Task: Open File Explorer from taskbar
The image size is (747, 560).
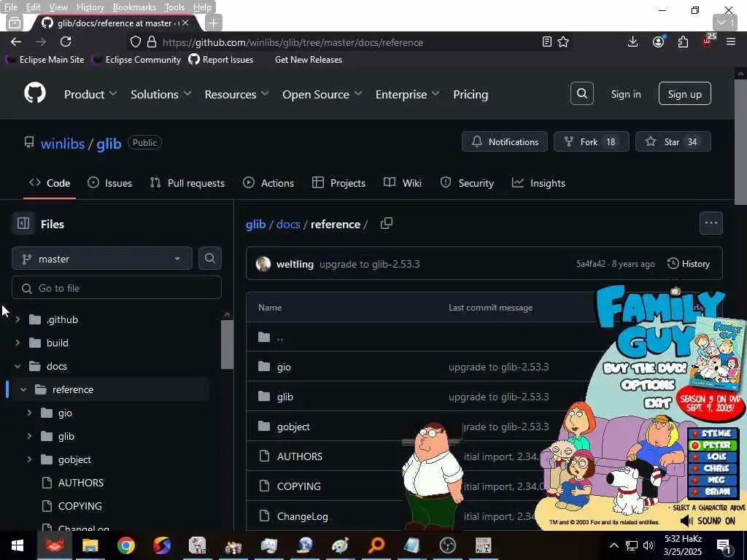Action: coord(90,545)
